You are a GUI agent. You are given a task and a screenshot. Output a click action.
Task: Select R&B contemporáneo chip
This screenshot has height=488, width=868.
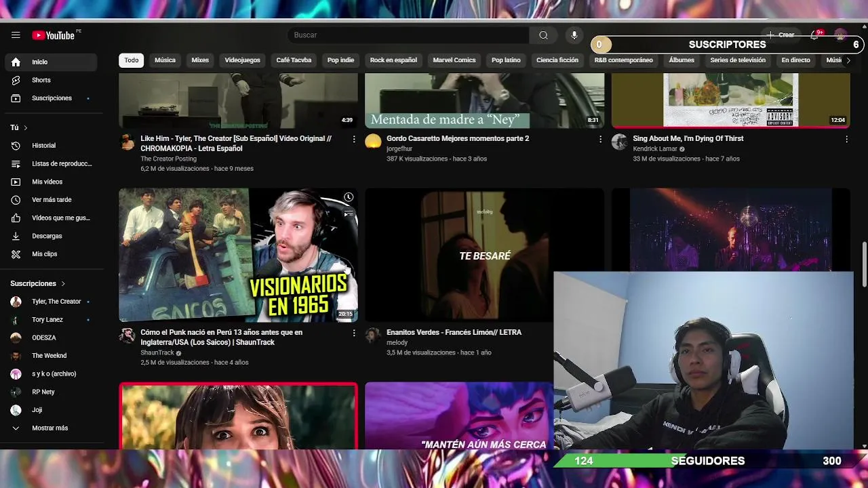[624, 60]
